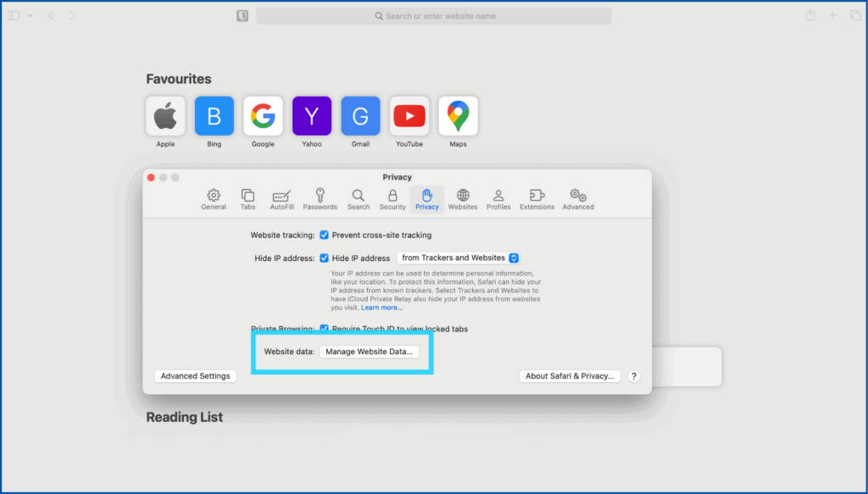Switch to the Websites tab
Viewport: 868px width, 494px height.
pyautogui.click(x=463, y=199)
